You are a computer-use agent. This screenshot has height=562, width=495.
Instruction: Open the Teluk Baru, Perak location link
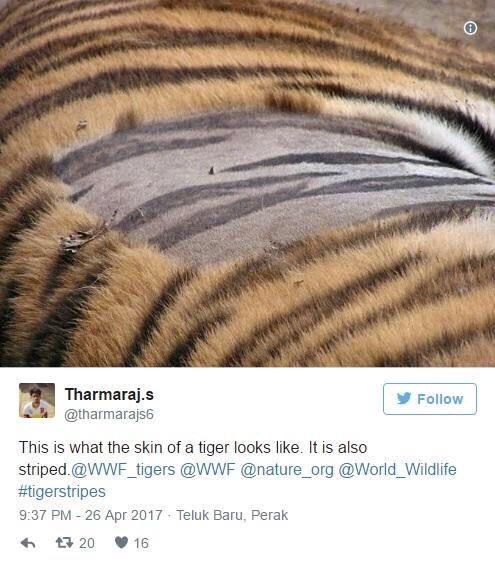[x=232, y=515]
